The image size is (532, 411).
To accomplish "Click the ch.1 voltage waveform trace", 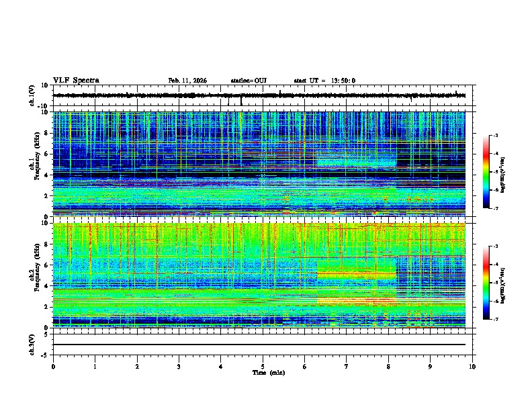I will (x=259, y=95).
